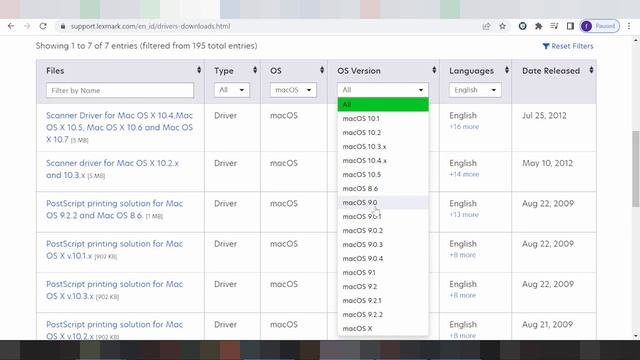Open the Chrome three-dot menu
The image size is (640, 360).
[x=629, y=26]
